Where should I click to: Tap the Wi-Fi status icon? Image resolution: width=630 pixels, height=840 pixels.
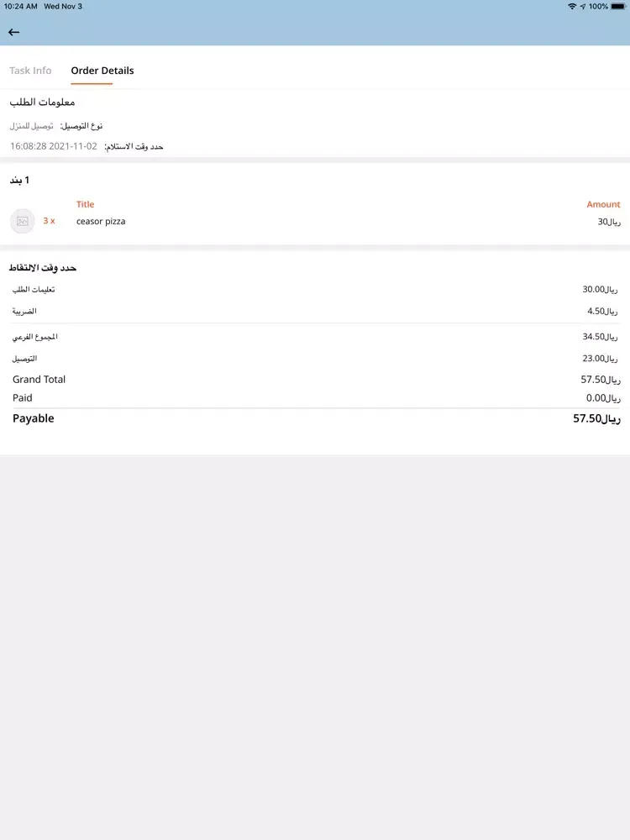(571, 6)
